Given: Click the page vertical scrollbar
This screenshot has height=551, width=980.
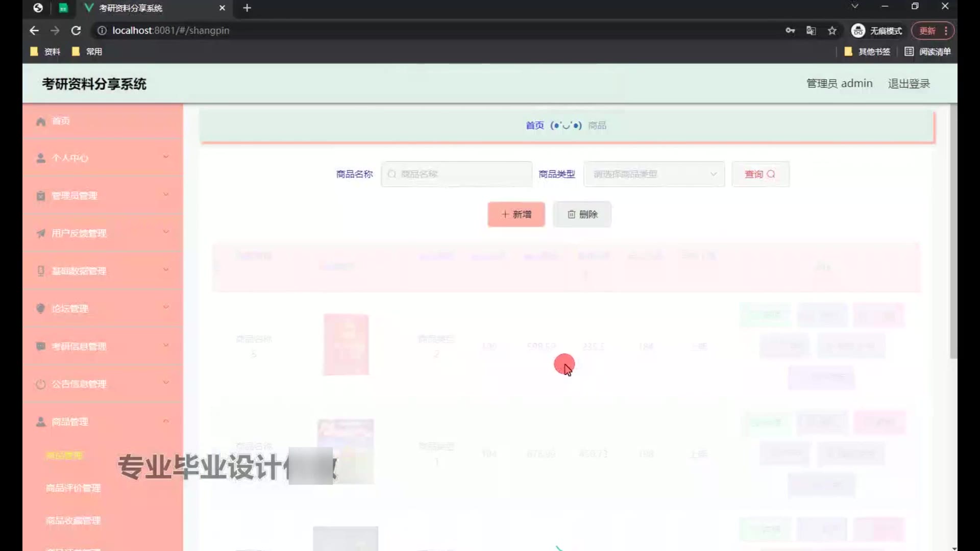Looking at the screenshot, I should (x=953, y=230).
